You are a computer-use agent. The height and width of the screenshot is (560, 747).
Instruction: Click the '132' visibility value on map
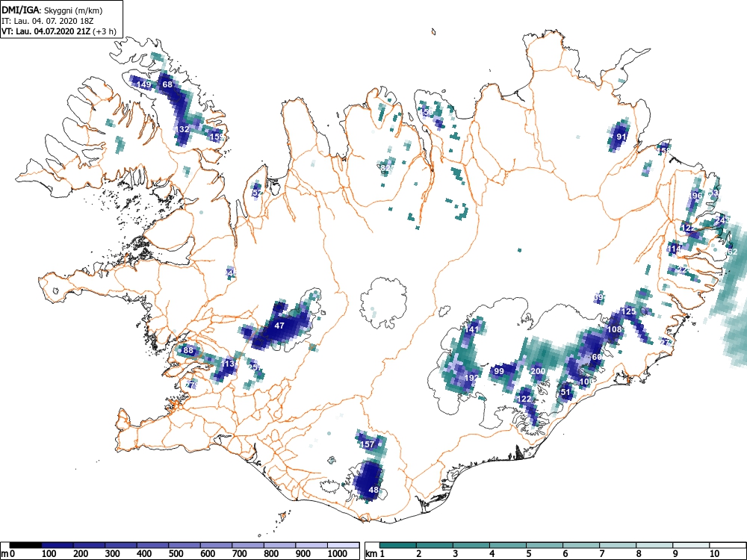coord(182,129)
